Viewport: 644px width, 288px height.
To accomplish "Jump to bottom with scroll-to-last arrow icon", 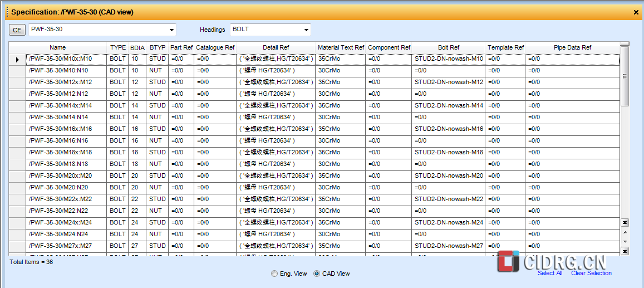I will tap(625, 251).
